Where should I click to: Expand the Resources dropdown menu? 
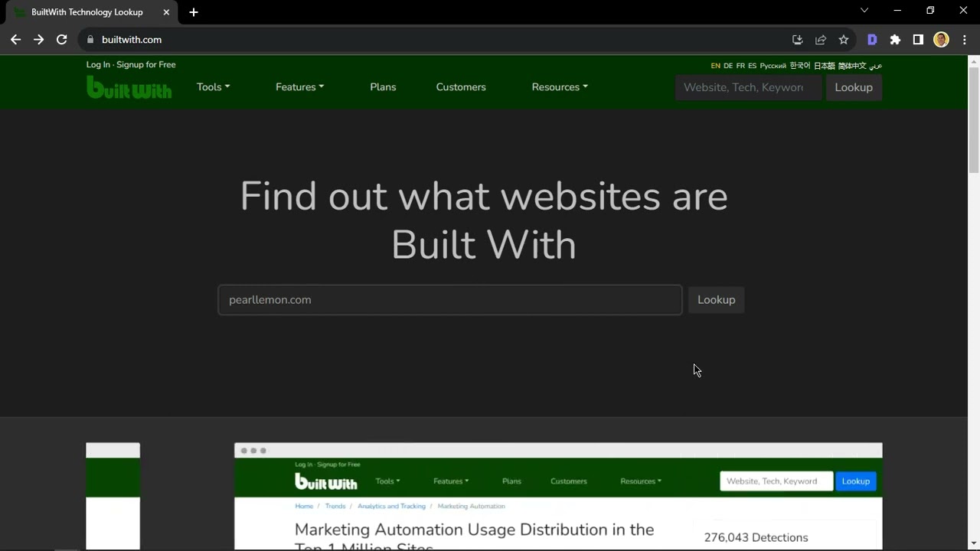click(x=560, y=87)
